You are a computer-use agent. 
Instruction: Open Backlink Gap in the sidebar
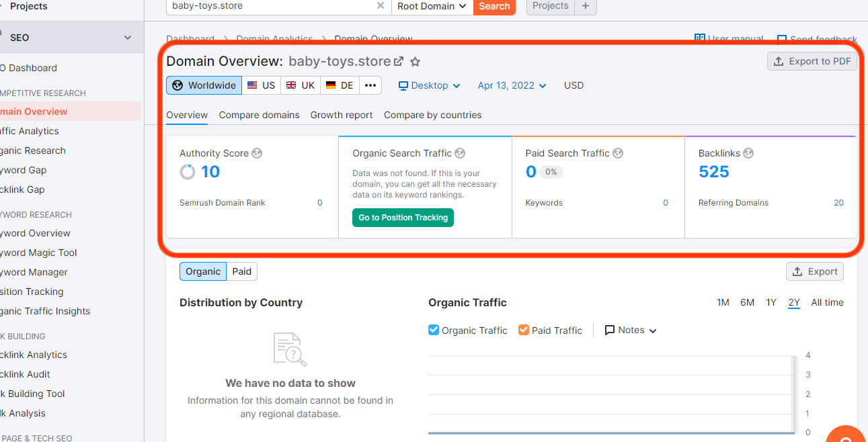[x=22, y=189]
